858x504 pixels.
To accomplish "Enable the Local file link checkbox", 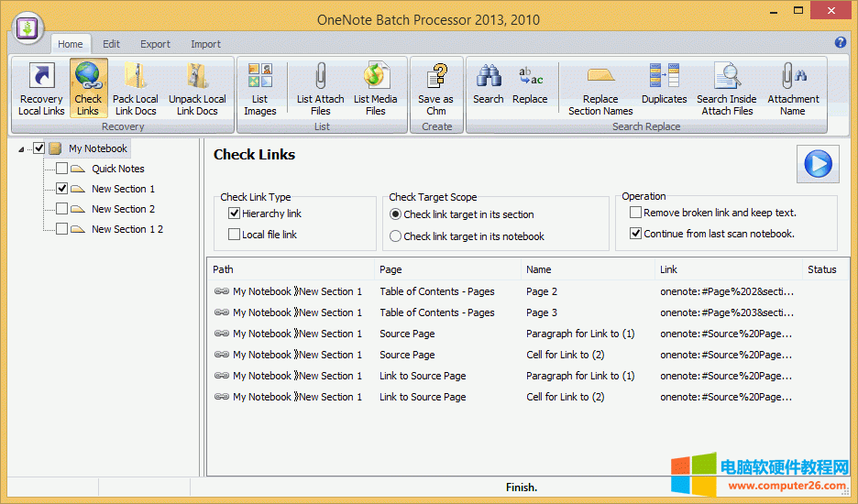I will (x=235, y=235).
